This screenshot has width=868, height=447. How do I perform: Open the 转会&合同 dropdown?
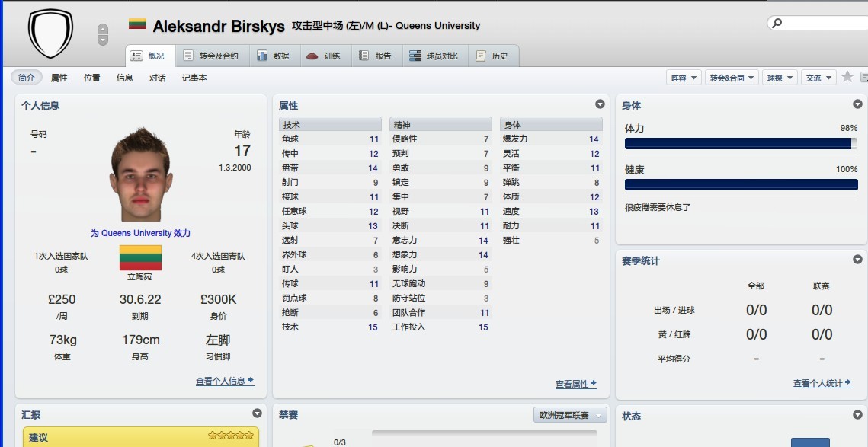(x=732, y=78)
